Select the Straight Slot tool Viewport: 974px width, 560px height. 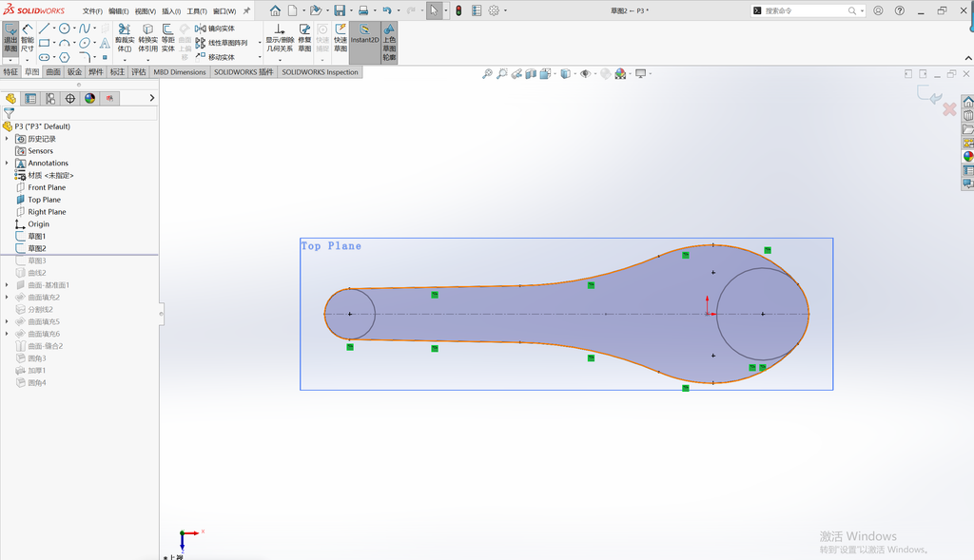[x=44, y=57]
